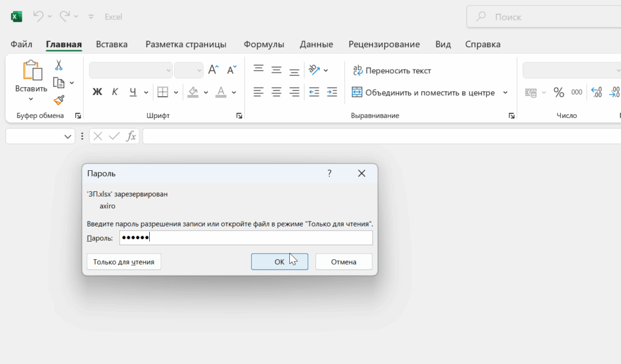
Task: Open the font color dropdown arrow
Action: [234, 93]
